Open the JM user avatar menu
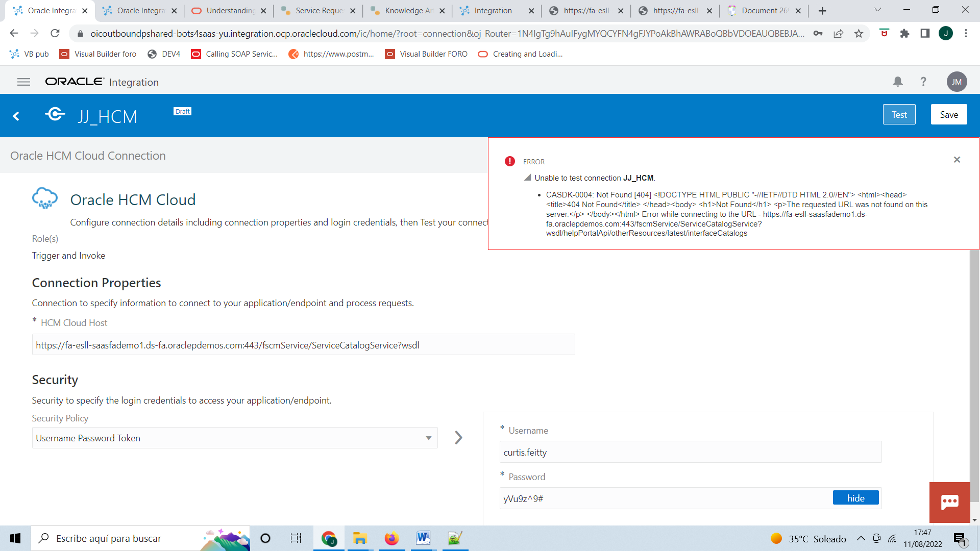Screen dimensions: 980x551 957,82
